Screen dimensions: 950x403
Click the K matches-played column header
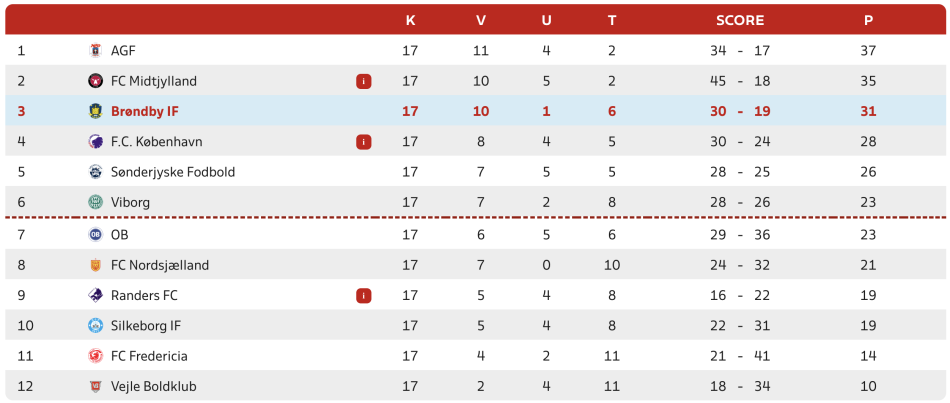(x=410, y=20)
